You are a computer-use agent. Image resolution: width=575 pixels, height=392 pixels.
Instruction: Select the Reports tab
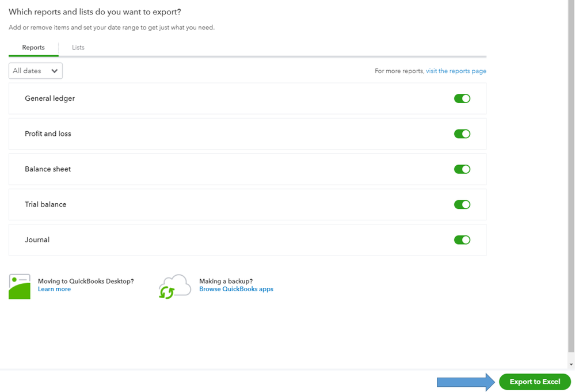33,47
